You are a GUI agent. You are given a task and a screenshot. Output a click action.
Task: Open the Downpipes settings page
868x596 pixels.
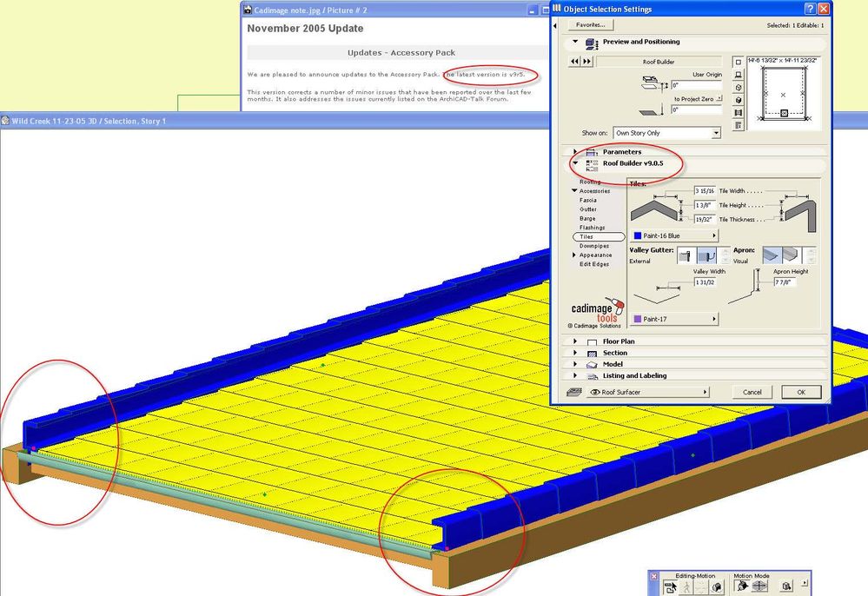coord(594,246)
